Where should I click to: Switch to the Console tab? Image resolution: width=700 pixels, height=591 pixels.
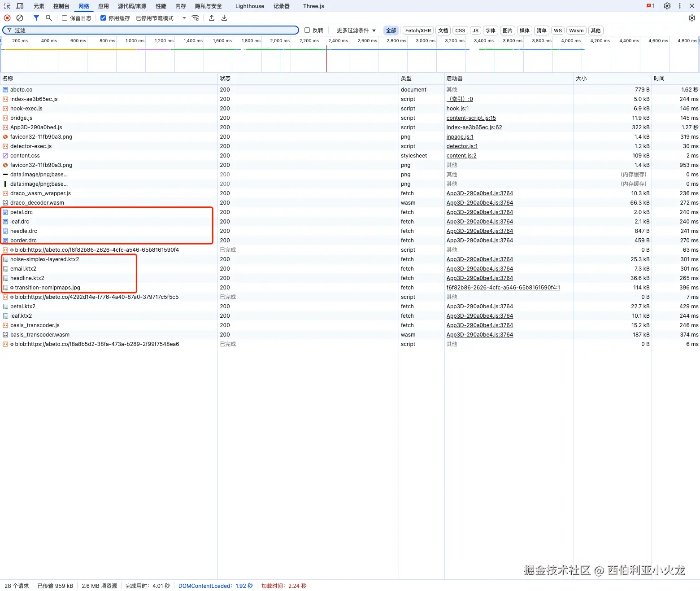61,6
